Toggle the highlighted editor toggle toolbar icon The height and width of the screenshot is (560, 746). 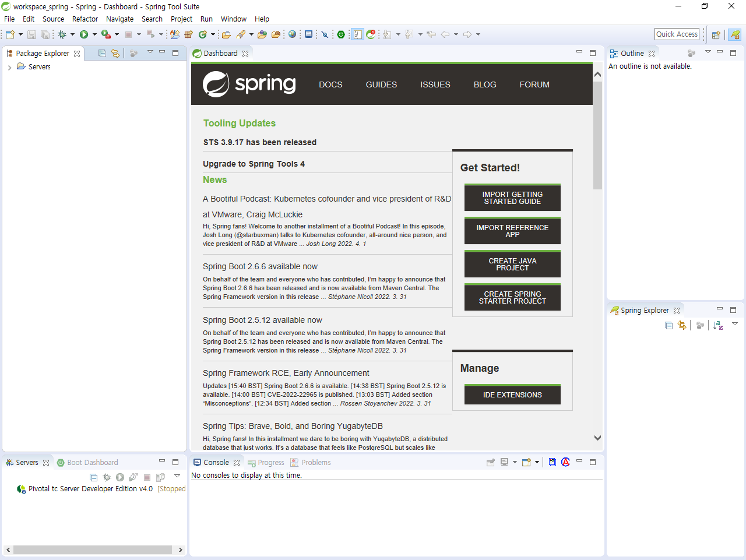(x=358, y=34)
